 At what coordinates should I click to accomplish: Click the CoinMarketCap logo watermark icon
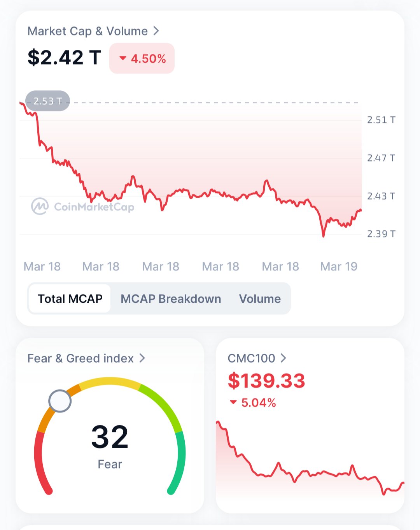[x=40, y=206]
